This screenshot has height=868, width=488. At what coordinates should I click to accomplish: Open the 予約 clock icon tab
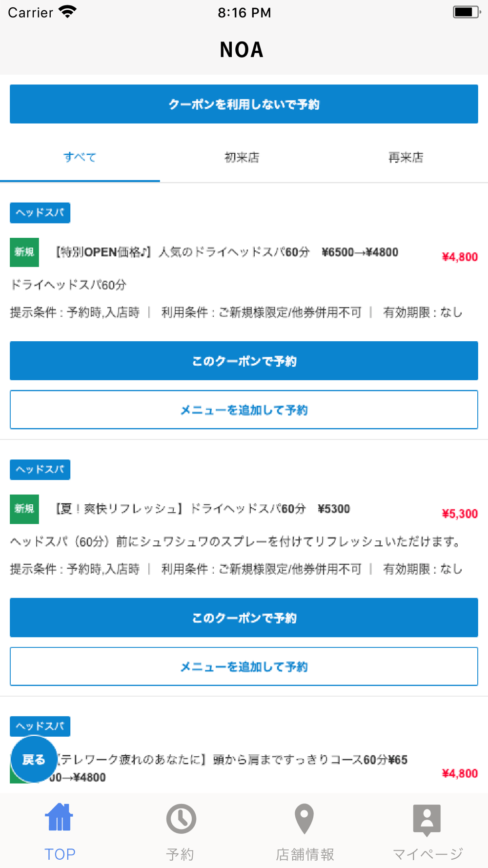coord(181,819)
